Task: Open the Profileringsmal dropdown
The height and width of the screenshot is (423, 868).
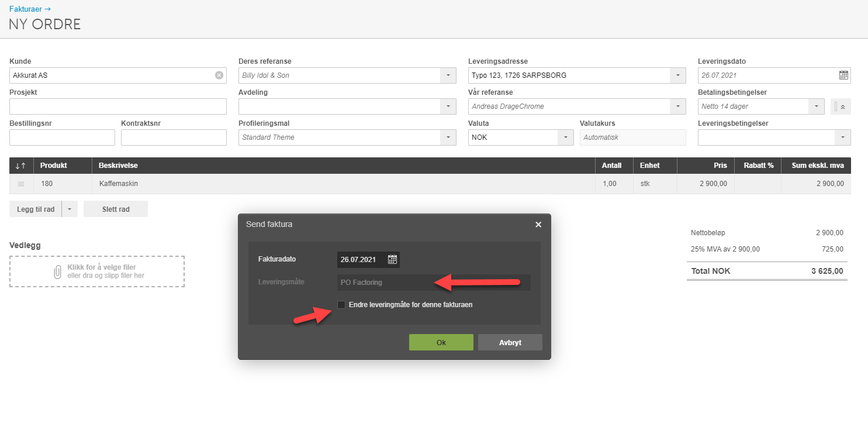Action: (x=448, y=137)
